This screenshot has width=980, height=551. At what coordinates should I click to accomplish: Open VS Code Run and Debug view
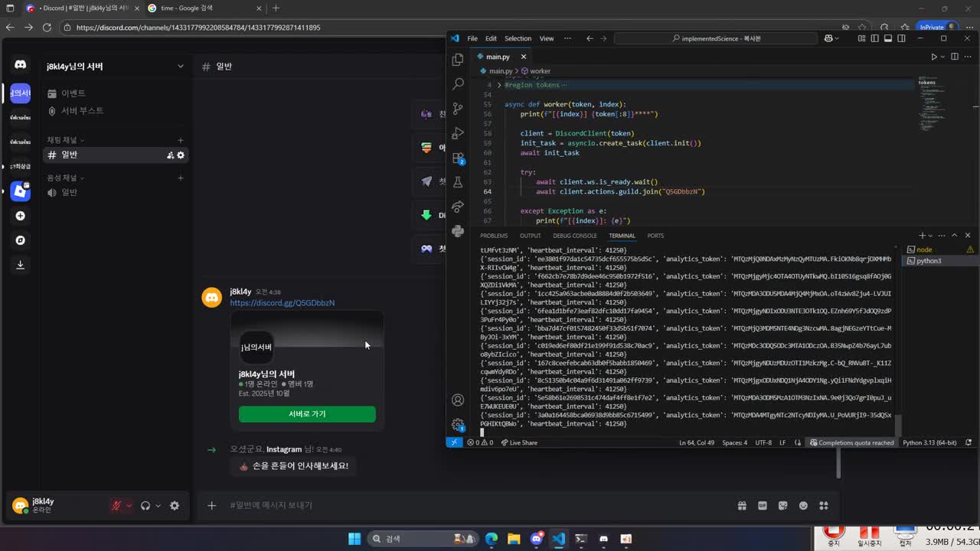pos(458,133)
